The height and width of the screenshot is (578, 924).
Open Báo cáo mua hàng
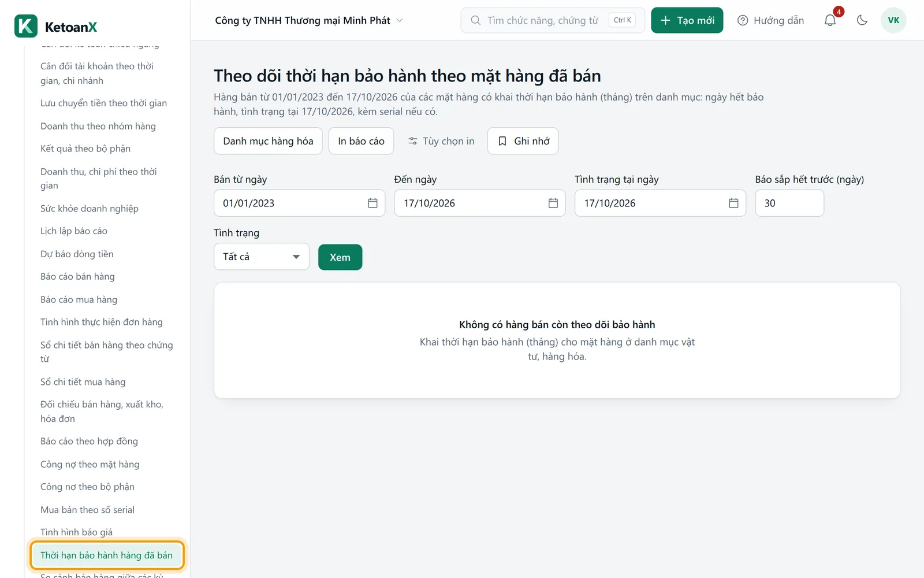79,299
